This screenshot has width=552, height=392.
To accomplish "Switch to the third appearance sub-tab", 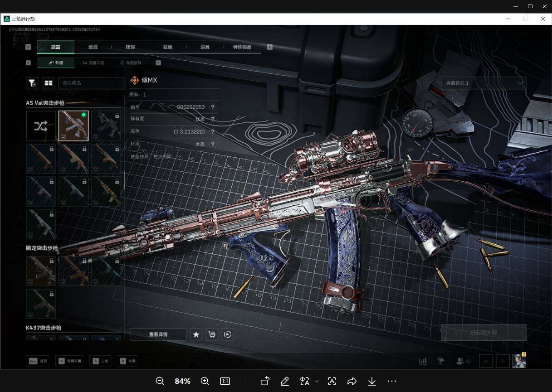I will click(x=131, y=63).
